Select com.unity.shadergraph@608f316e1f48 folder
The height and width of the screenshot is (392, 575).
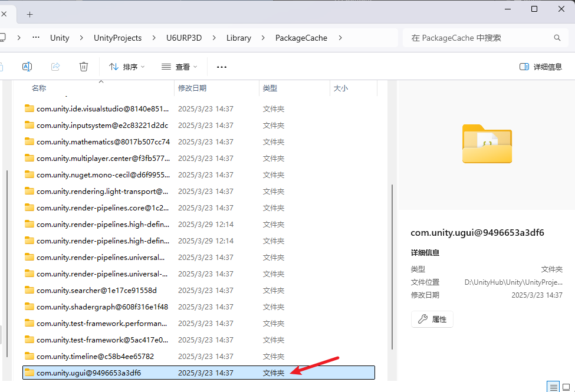(x=198, y=307)
